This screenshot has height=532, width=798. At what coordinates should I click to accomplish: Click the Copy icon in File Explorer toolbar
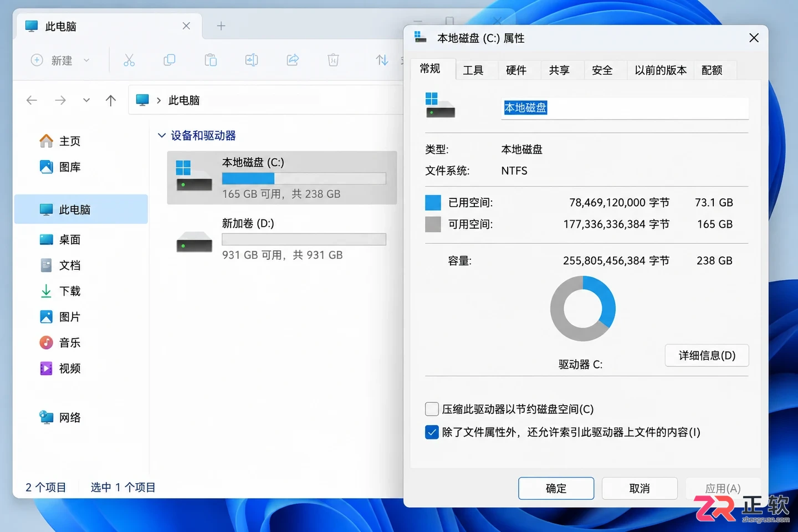click(170, 60)
